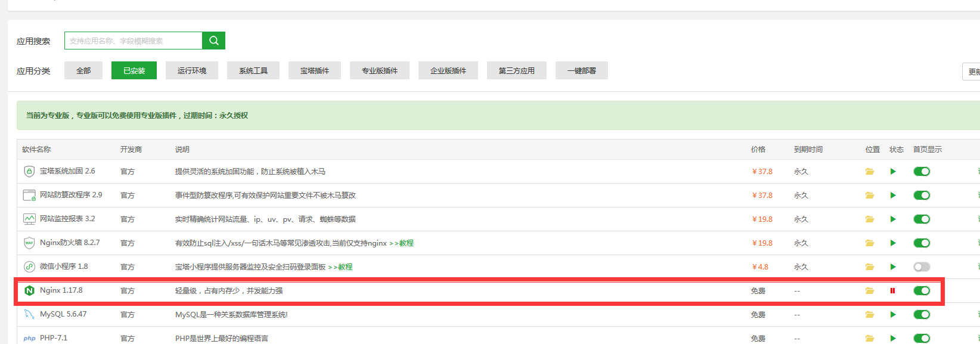
Task: Select the 第三方应用 category tab
Action: coord(517,70)
